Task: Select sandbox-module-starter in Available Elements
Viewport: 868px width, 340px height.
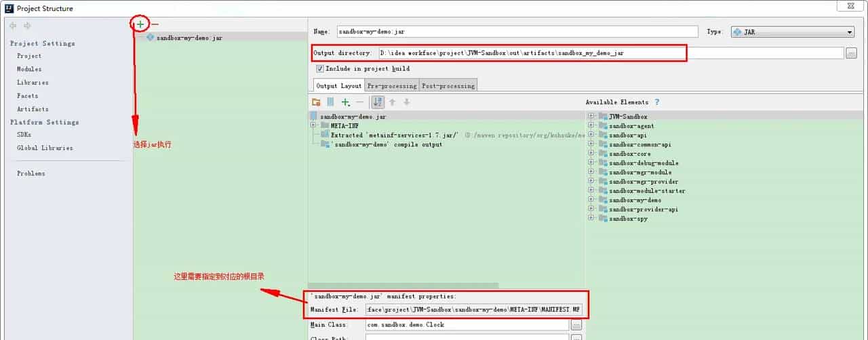Action: pyautogui.click(x=647, y=191)
